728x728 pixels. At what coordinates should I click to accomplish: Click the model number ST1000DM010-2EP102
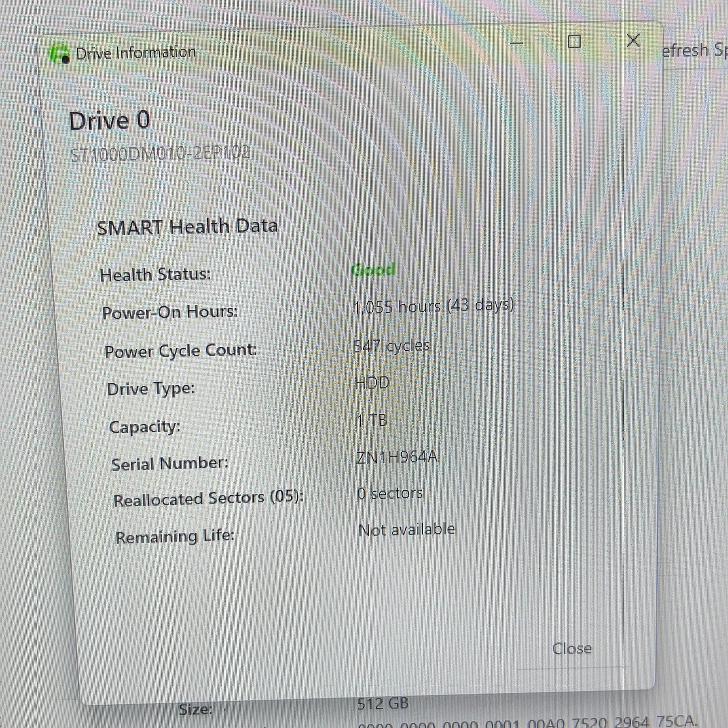tap(160, 154)
